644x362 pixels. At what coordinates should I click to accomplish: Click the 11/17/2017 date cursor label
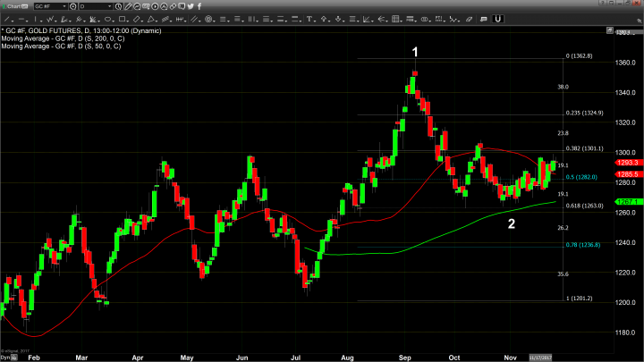pos(540,358)
